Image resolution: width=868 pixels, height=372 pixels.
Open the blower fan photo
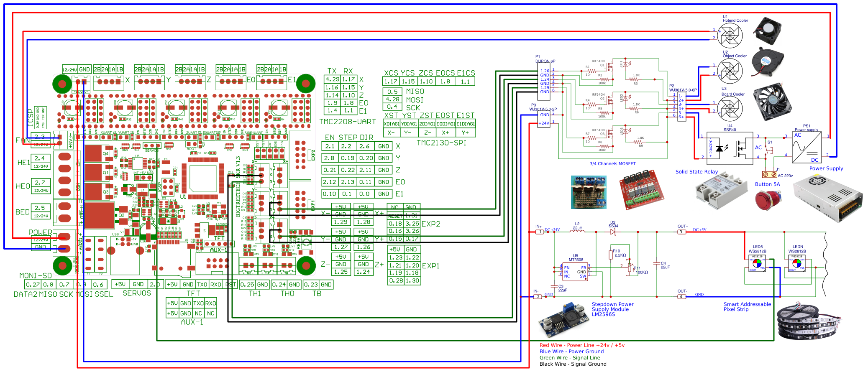click(767, 62)
